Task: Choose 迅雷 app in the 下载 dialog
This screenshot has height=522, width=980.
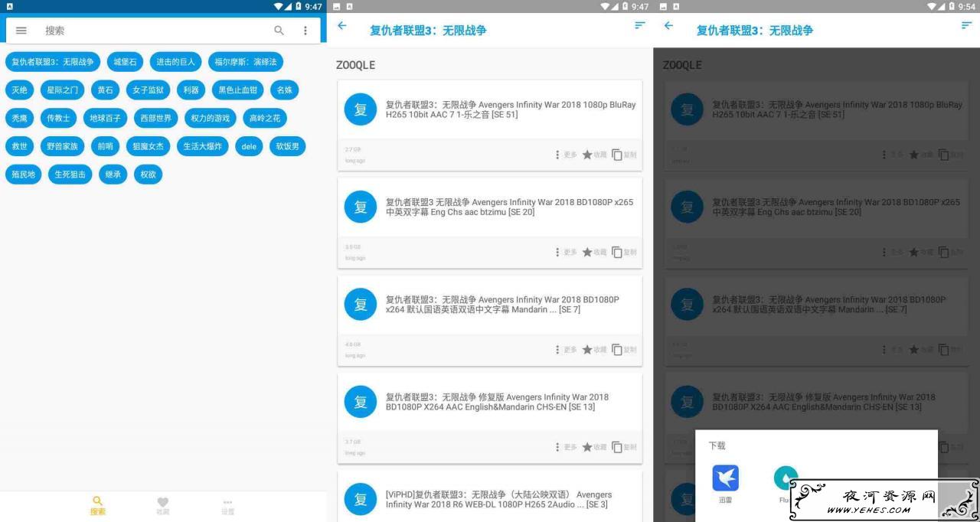Action: 725,484
